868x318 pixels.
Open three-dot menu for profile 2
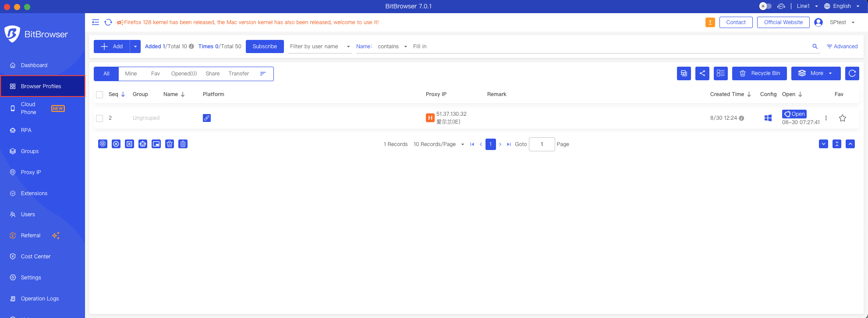click(826, 118)
